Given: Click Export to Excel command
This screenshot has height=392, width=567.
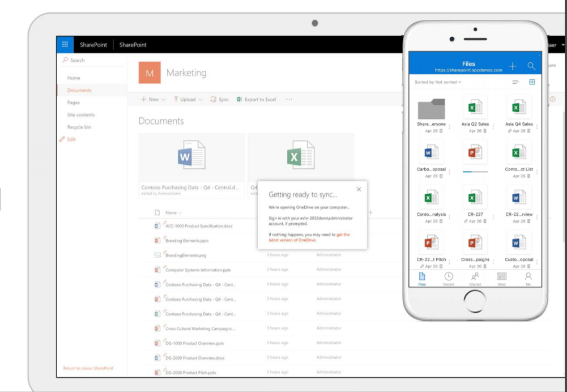Looking at the screenshot, I should pos(257,100).
